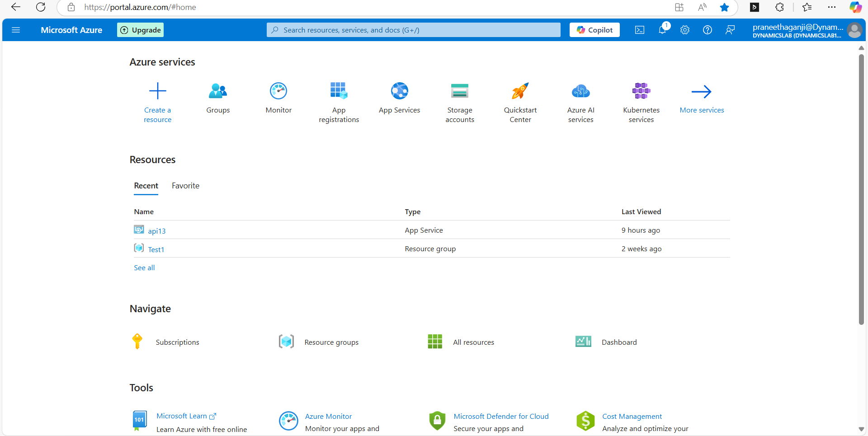
Task: Click the Upgrade button
Action: tap(140, 30)
